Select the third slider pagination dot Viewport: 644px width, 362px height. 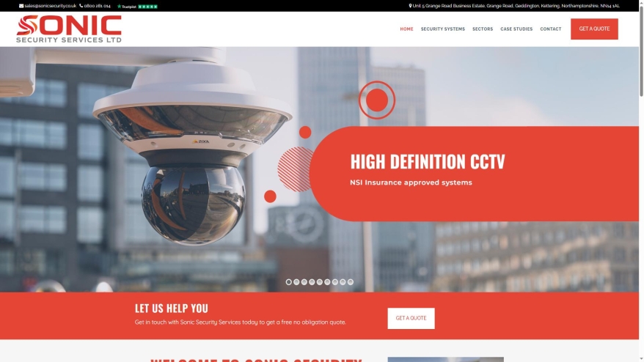tap(304, 282)
